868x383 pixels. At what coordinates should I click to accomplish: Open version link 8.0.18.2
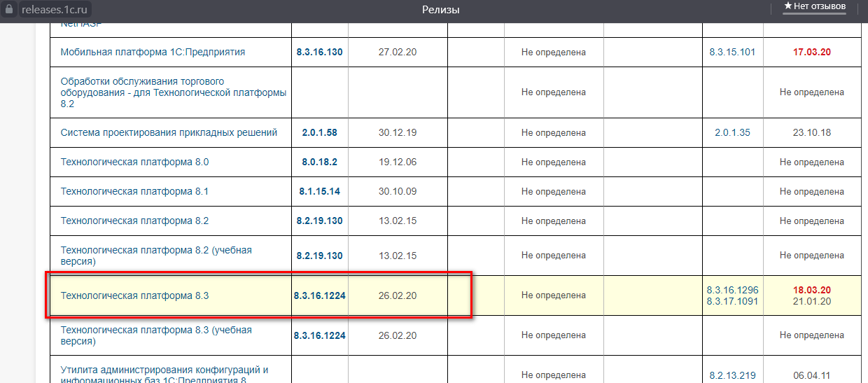tap(320, 162)
